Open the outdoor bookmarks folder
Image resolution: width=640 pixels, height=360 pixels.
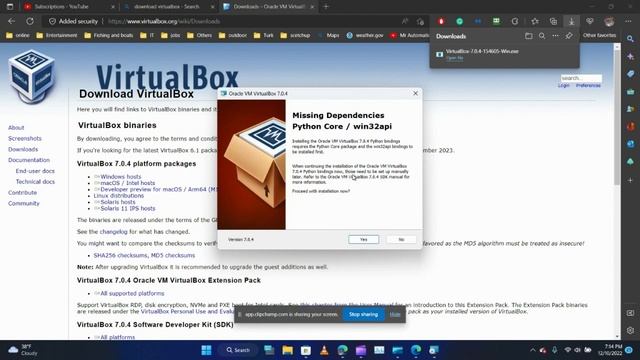coord(233,36)
